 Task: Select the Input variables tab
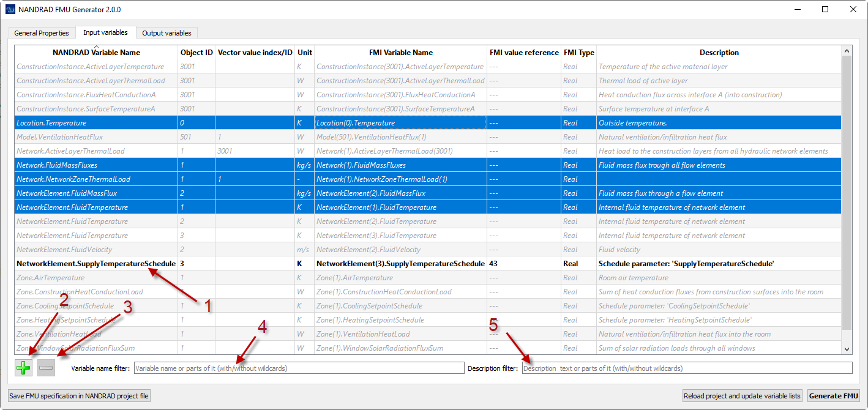pyautogui.click(x=105, y=32)
